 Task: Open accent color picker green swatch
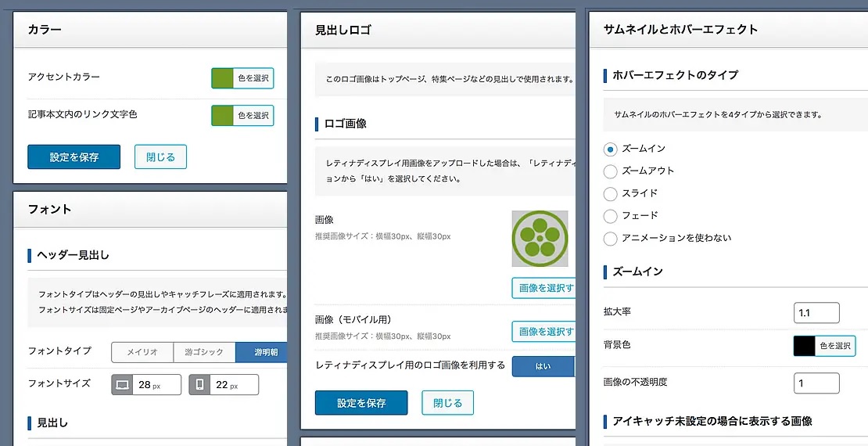point(223,78)
